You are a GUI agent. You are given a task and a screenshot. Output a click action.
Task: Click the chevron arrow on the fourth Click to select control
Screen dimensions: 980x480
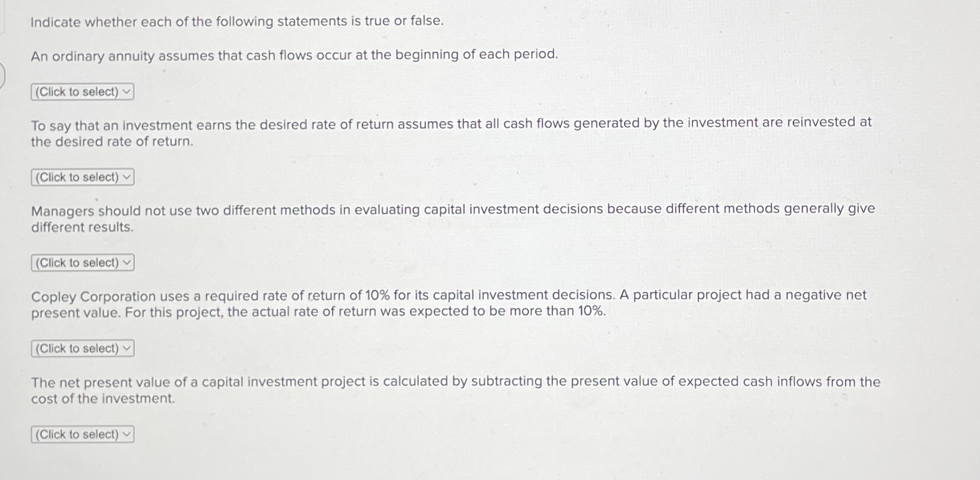click(x=127, y=348)
